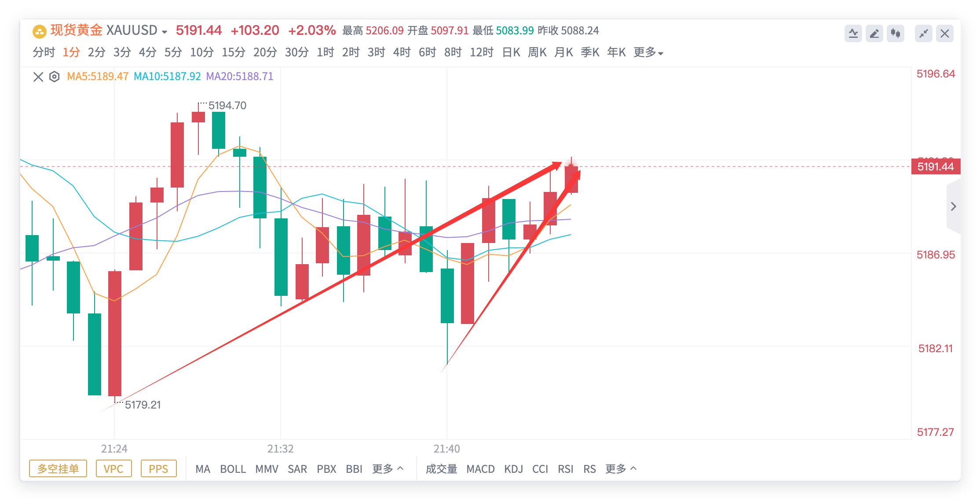This screenshot has height=501, width=980.
Task: Switch to the line chart view icon
Action: (854, 33)
